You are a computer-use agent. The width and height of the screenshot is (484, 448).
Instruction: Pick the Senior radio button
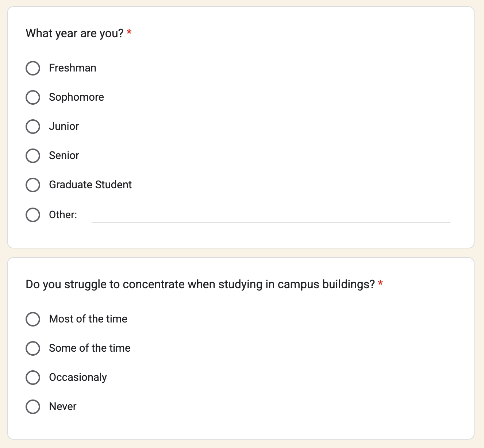coord(33,156)
